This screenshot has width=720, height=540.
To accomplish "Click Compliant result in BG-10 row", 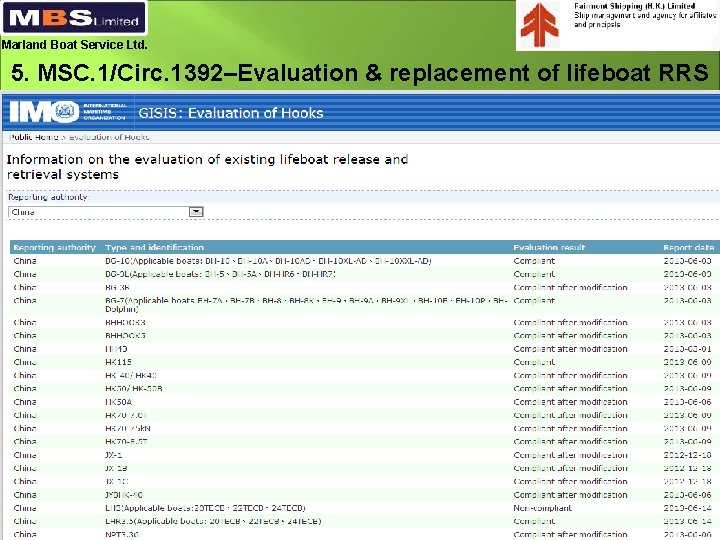I will pyautogui.click(x=534, y=261).
